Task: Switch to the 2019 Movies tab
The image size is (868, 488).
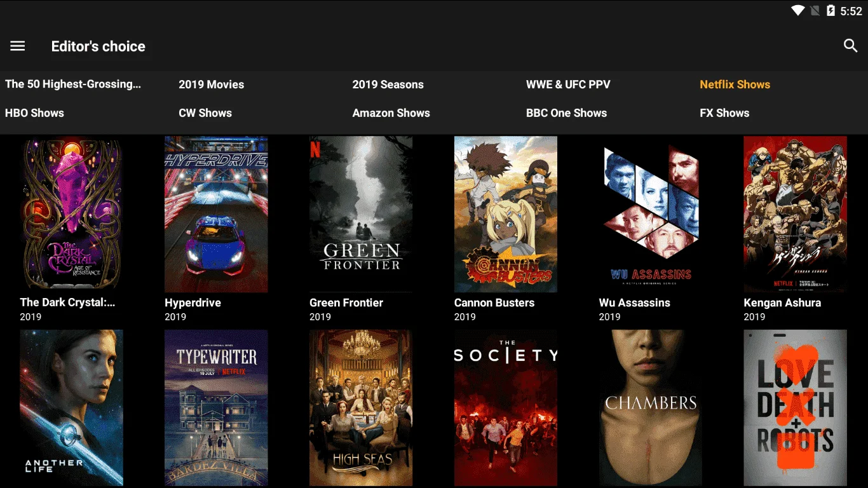Action: [x=211, y=85]
